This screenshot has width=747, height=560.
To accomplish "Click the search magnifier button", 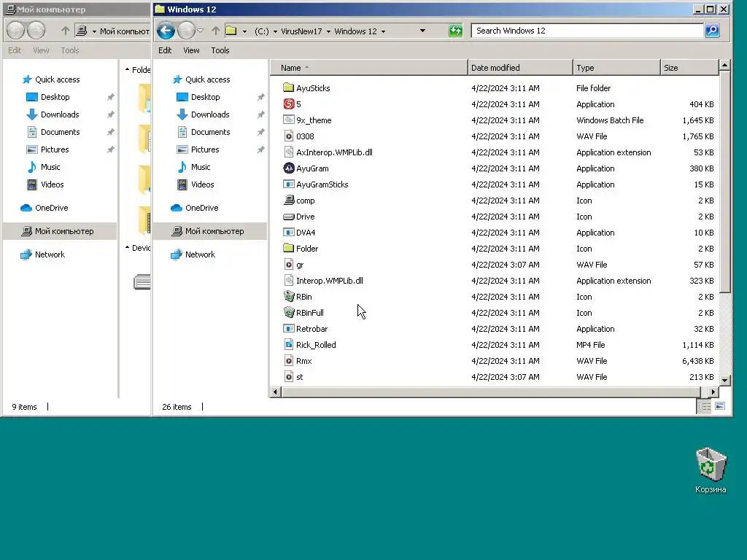I will [712, 31].
